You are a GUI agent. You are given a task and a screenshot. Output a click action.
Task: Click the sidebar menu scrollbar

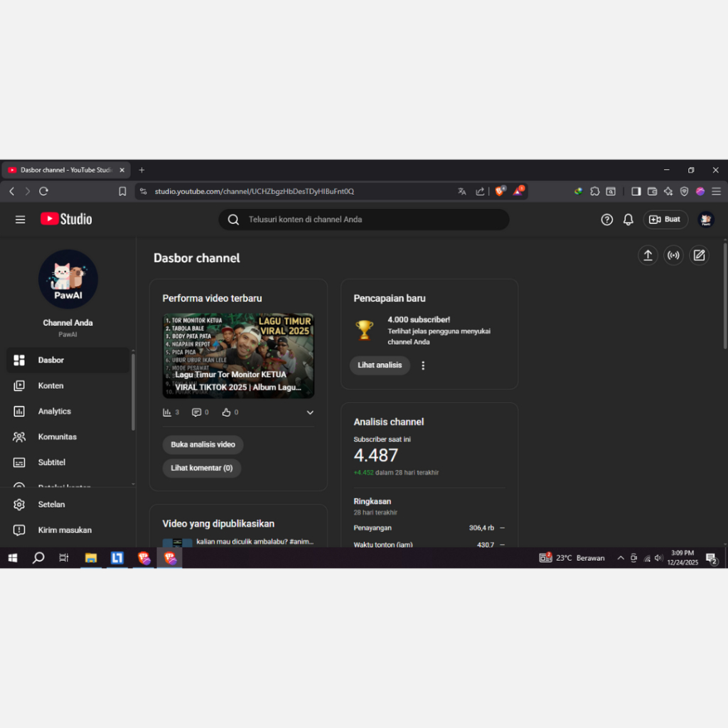[x=133, y=392]
